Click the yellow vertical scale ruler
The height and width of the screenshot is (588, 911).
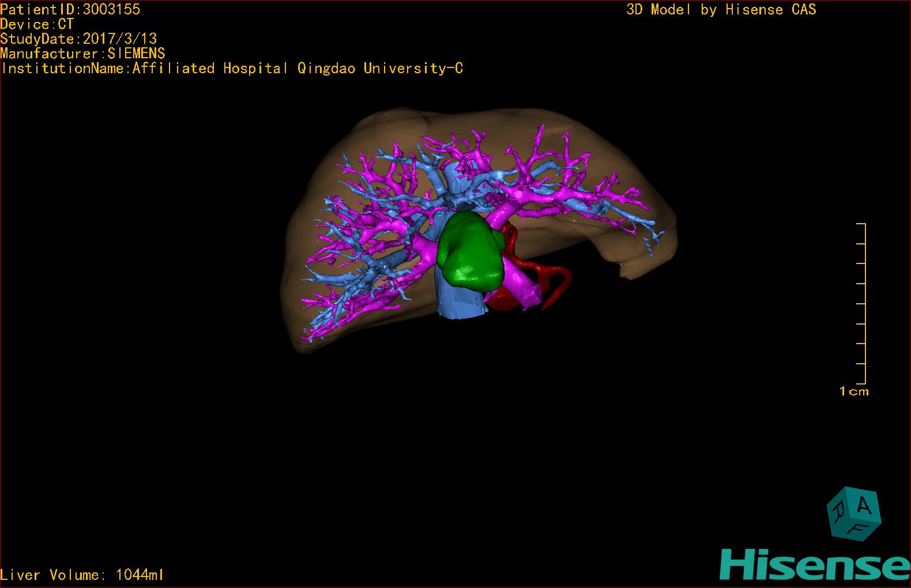coord(864,303)
